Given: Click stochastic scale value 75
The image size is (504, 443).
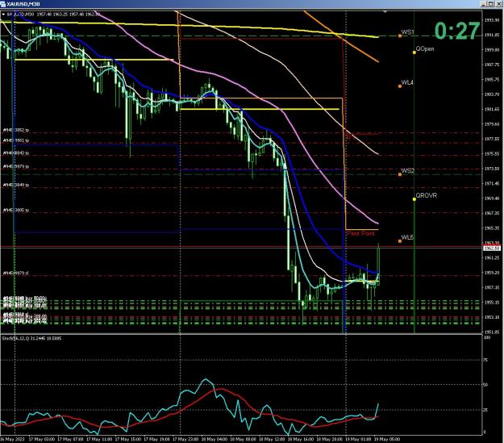Looking at the screenshot, I should point(486,360).
